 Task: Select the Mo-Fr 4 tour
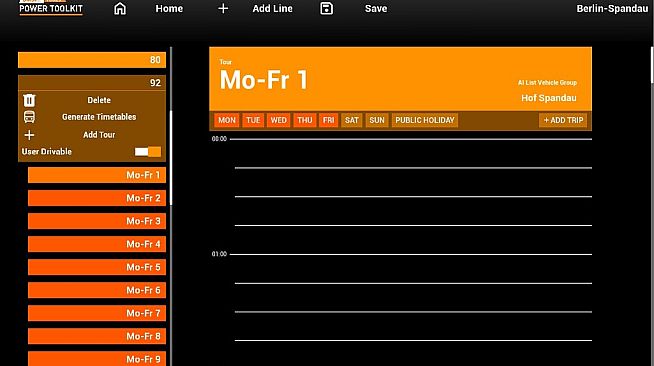point(97,244)
